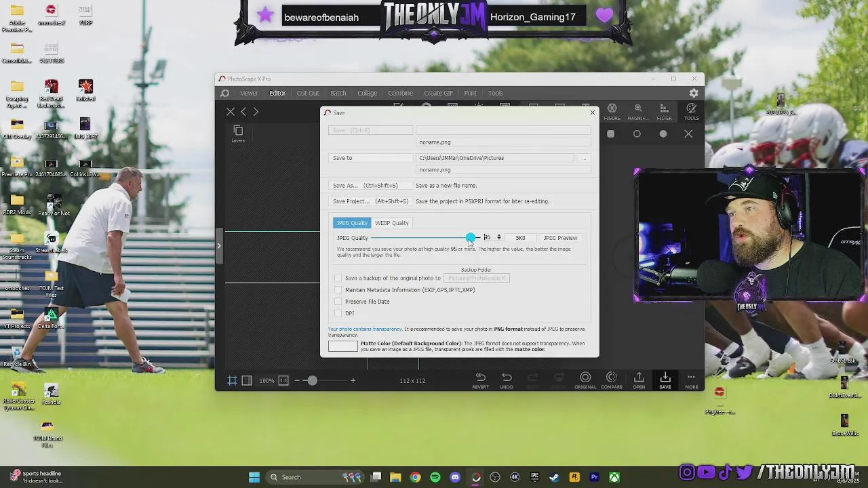Enable Save a backup of original photo
Viewport: 868px width, 488px height.
[x=338, y=278]
